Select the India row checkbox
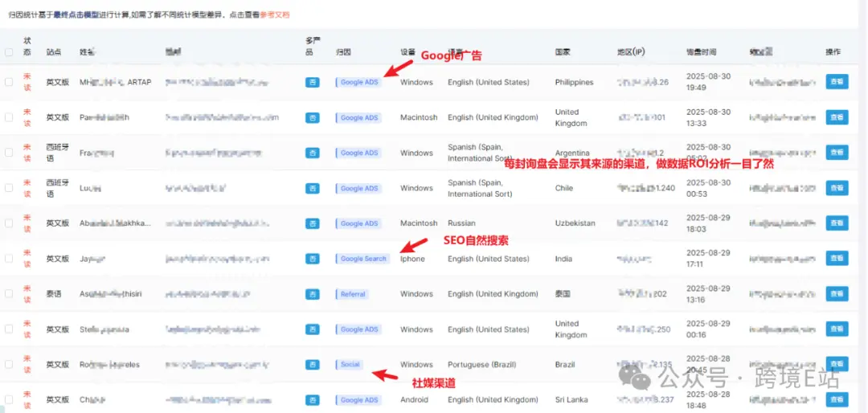Screen dimensions: 868x413 coord(8,259)
